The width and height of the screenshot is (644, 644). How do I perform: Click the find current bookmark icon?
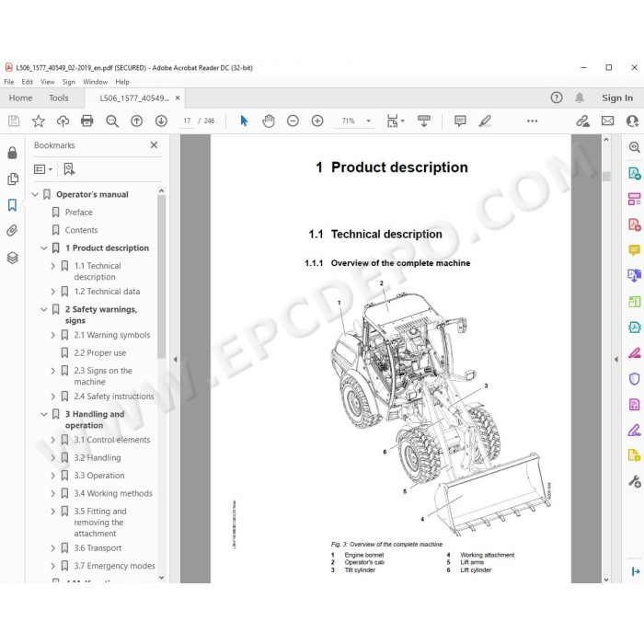pyautogui.click(x=69, y=169)
